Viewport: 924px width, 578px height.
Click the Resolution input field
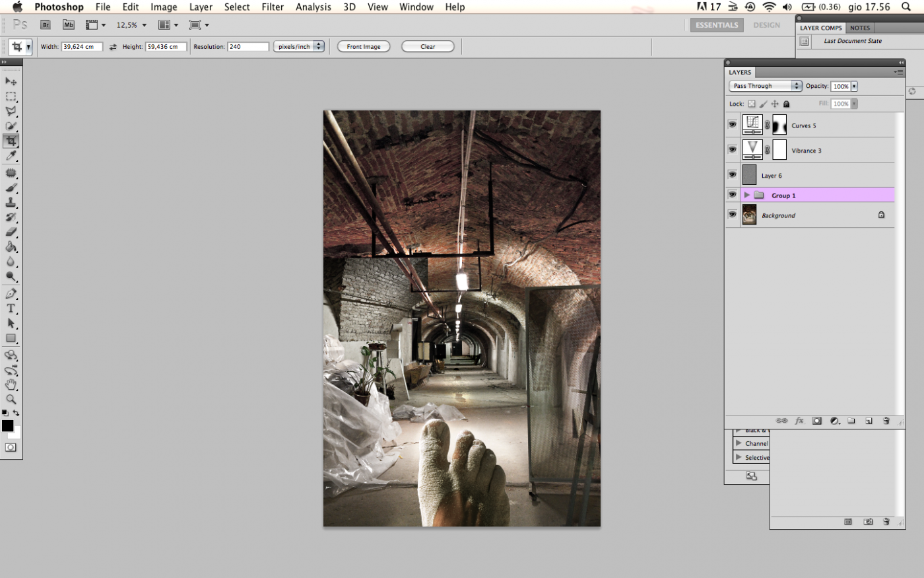coord(247,46)
